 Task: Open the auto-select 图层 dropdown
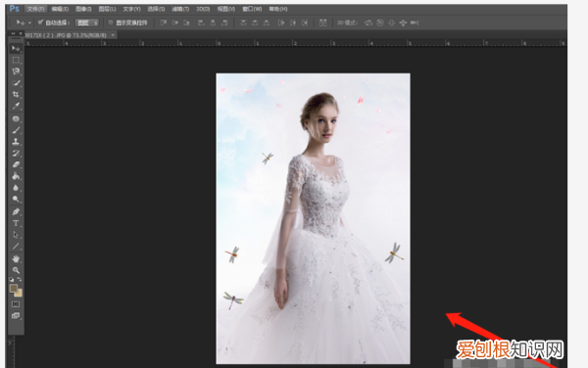(87, 23)
